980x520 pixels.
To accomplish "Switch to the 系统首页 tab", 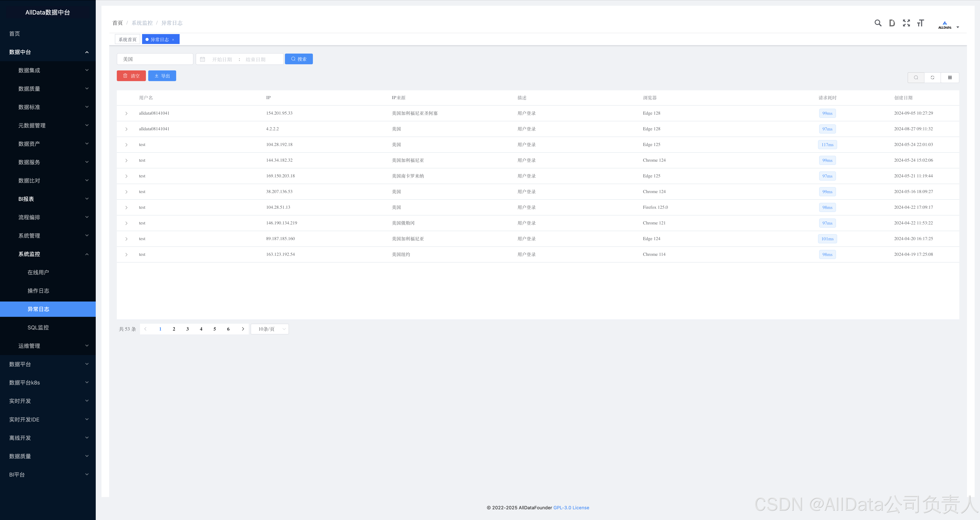I will [128, 40].
